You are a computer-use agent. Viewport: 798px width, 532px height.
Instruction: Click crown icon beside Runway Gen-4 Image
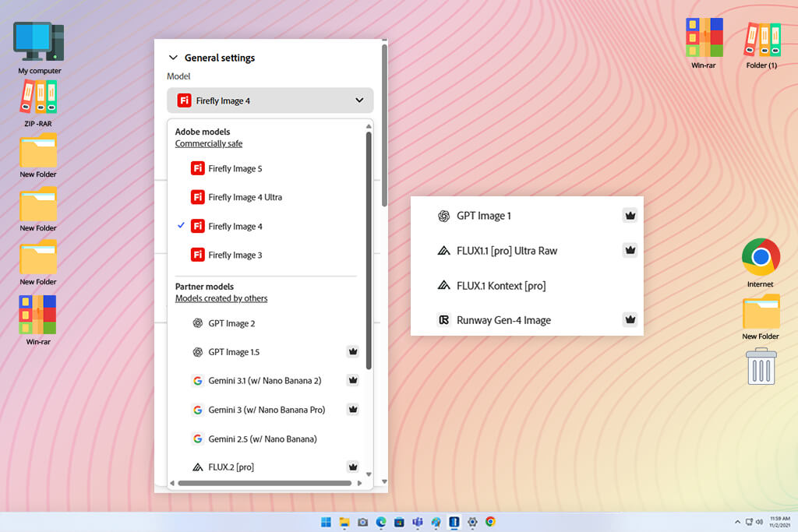pyautogui.click(x=630, y=319)
